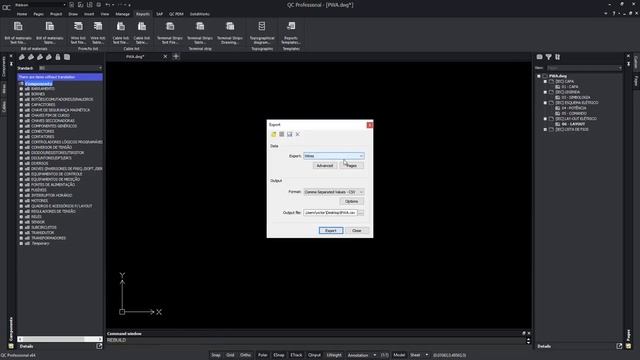Viewport: 640px width, 360px height.
Task: Add a new document tab with plus icon
Action: 176,56
